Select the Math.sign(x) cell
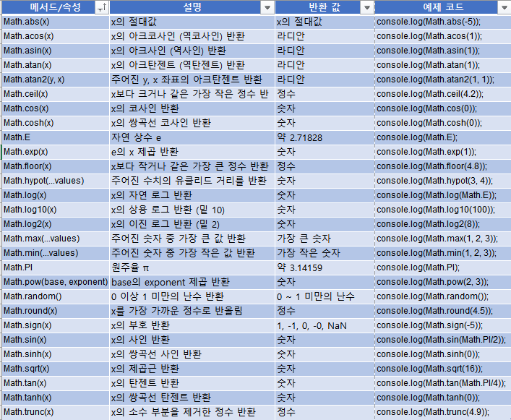Image resolution: width=511 pixels, height=420 pixels. 56,325
